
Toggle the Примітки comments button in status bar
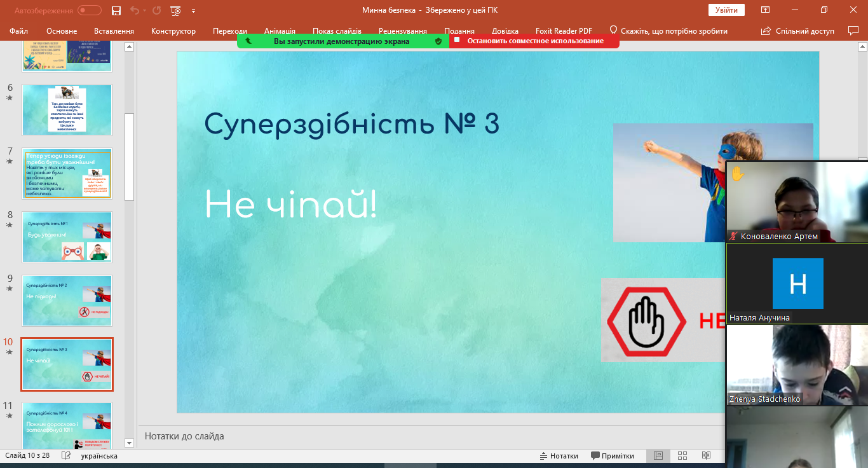pos(613,456)
